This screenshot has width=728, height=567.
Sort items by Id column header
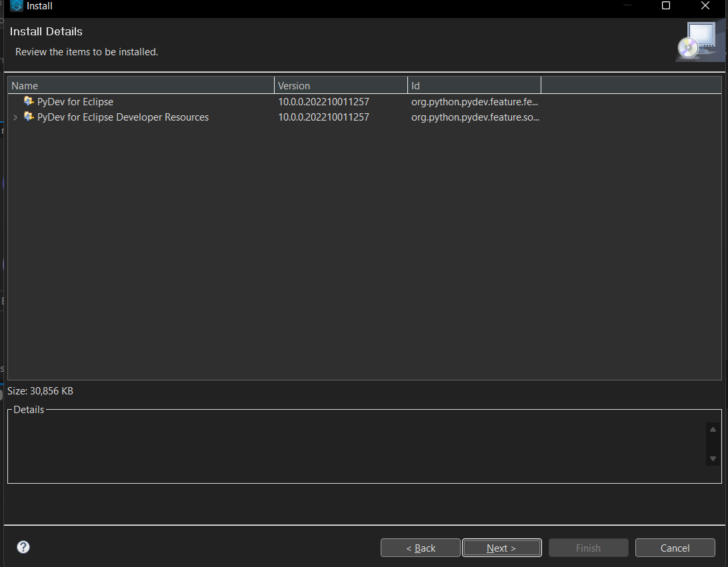click(x=475, y=85)
